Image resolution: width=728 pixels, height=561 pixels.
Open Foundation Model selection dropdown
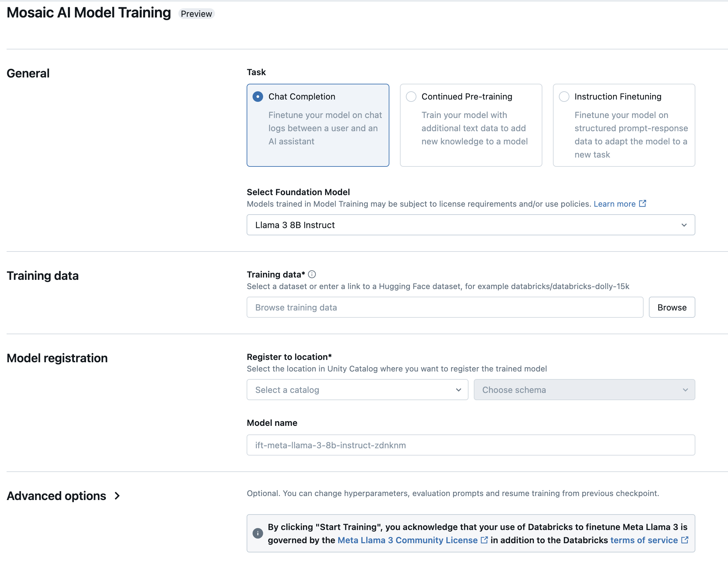(x=471, y=224)
